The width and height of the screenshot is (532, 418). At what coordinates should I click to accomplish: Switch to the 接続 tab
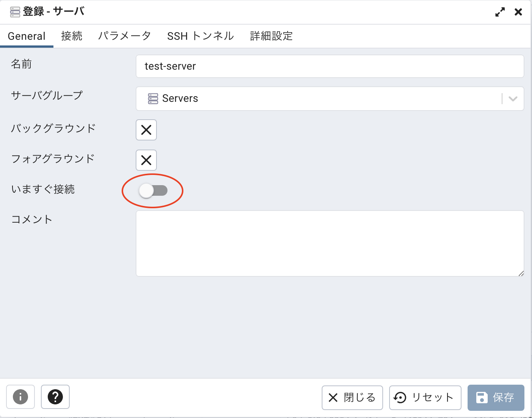(x=72, y=36)
